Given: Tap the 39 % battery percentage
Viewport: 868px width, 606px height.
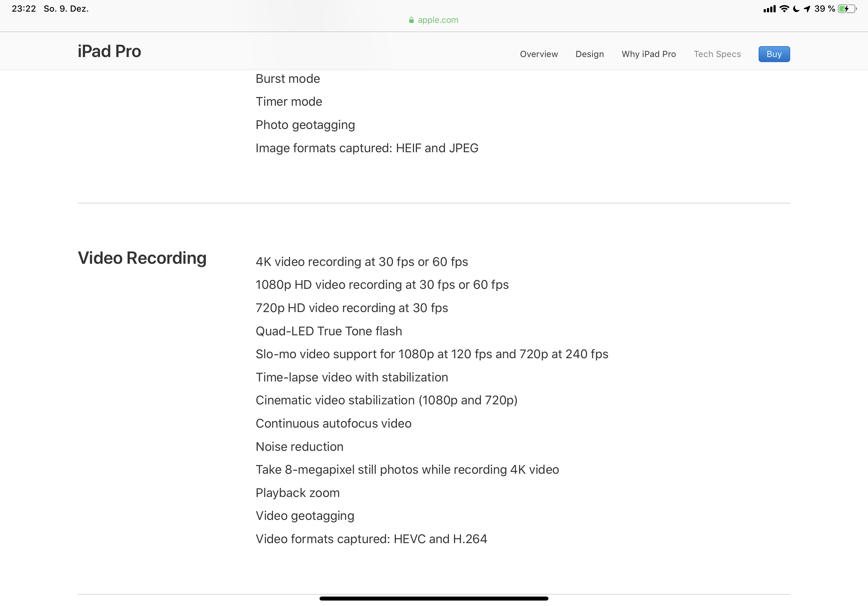Looking at the screenshot, I should pyautogui.click(x=824, y=9).
